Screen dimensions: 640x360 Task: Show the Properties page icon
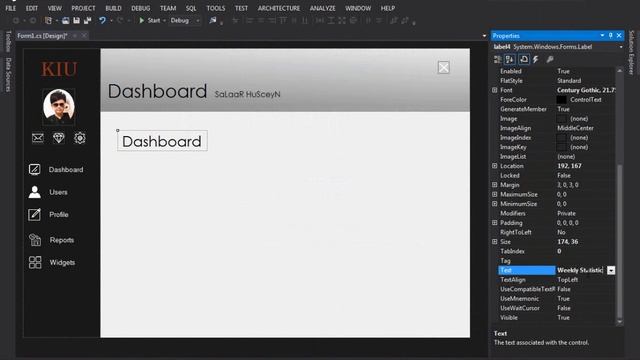pos(524,60)
